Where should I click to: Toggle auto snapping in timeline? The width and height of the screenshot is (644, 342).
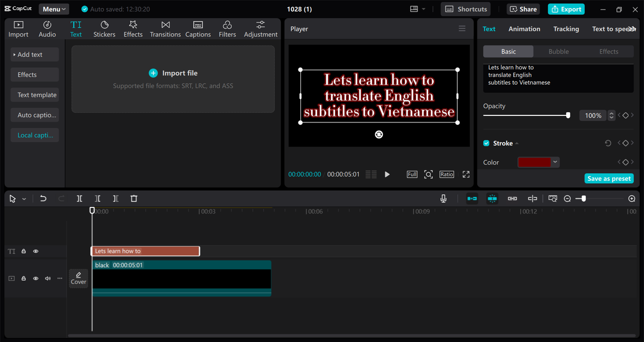point(492,198)
